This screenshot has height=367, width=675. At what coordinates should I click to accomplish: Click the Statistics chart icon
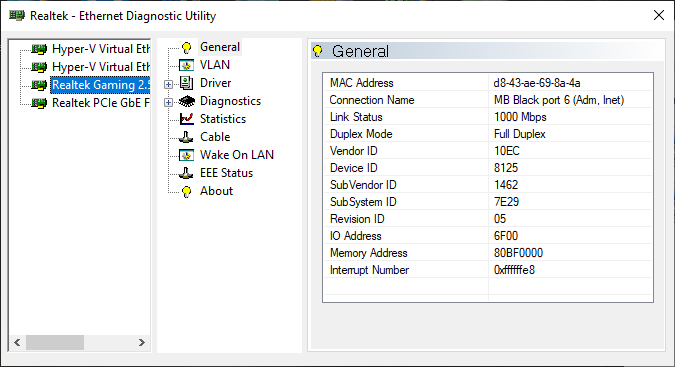click(186, 119)
